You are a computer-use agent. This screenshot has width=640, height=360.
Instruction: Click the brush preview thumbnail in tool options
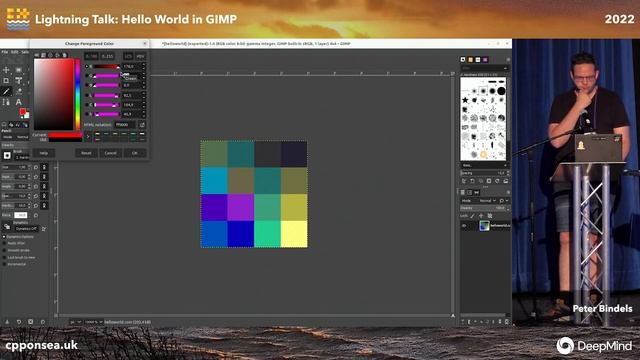click(x=7, y=155)
